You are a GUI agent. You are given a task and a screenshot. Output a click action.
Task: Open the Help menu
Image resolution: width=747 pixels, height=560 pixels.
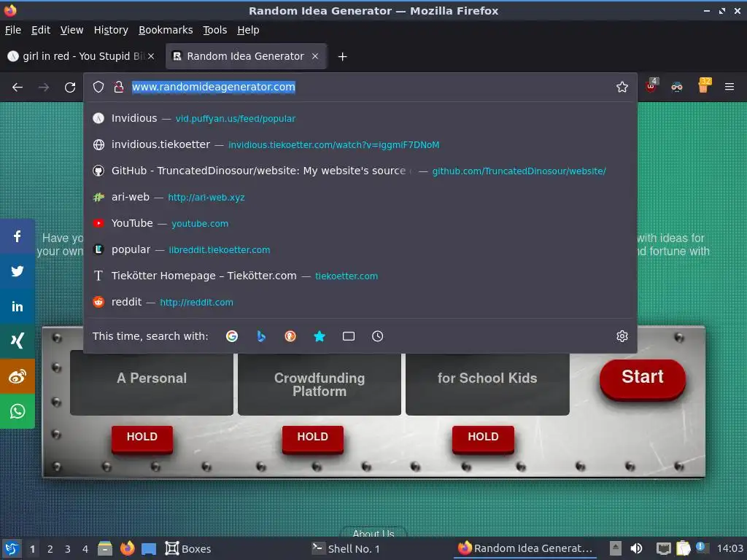click(x=248, y=30)
